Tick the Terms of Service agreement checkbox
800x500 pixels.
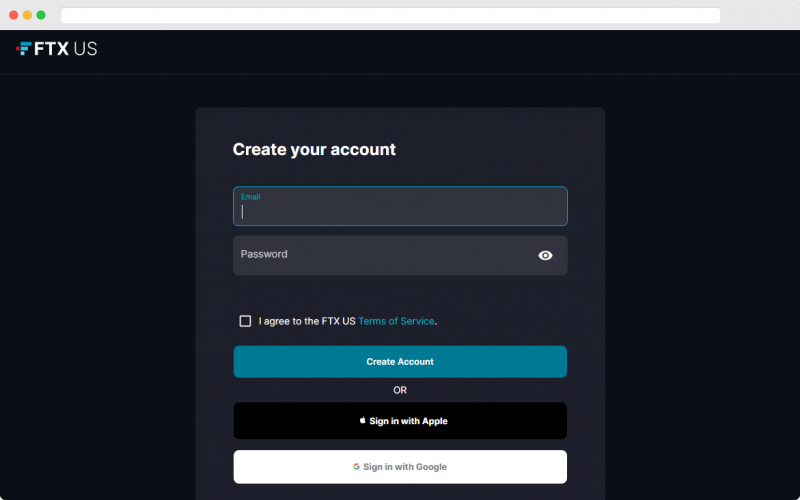pyautogui.click(x=245, y=321)
